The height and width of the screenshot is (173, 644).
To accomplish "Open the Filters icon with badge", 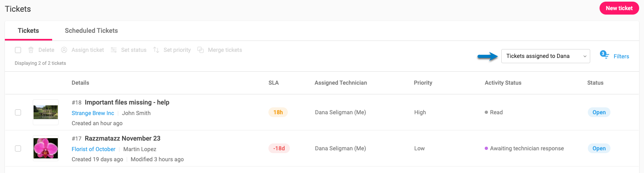I will pos(604,54).
